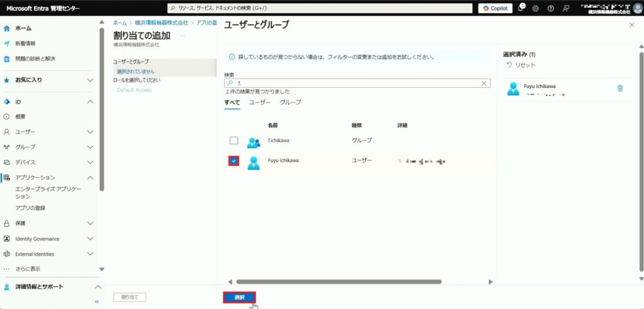644x309 pixels.
Task: Collapse sidebar with double chevron icon
Action: (97, 301)
